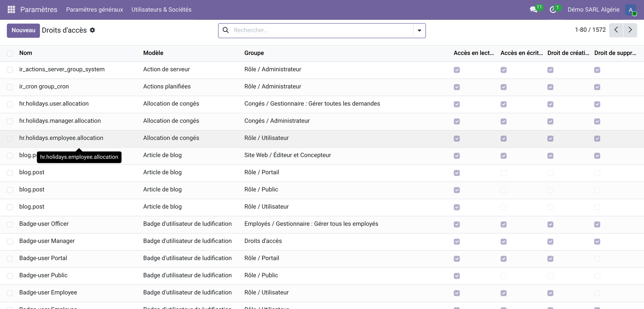Sort by Accès en lecture column header

(x=474, y=53)
